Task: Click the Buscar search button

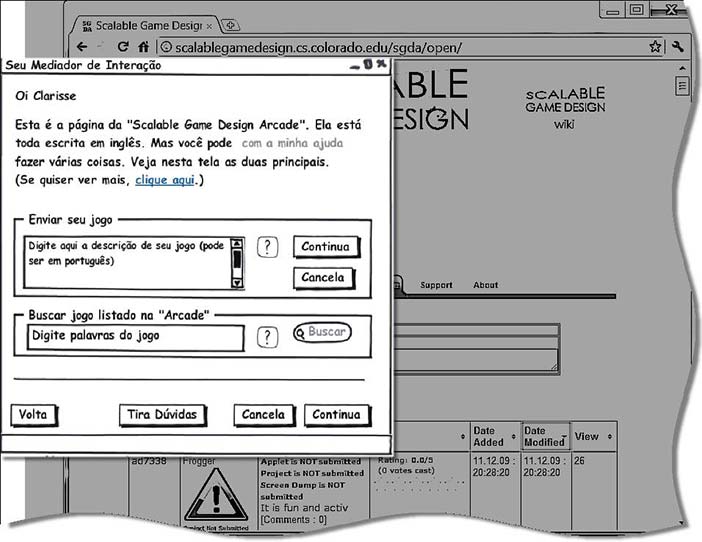Action: coord(322,332)
